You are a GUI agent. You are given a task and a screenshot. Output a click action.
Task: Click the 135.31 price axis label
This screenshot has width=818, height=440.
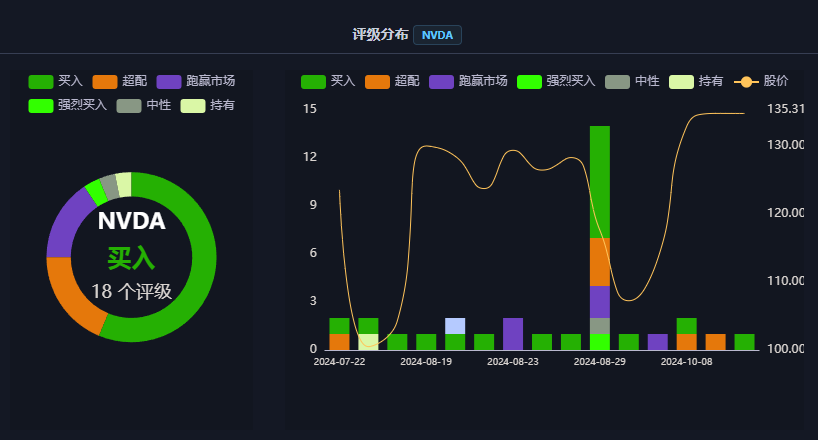tap(786, 109)
